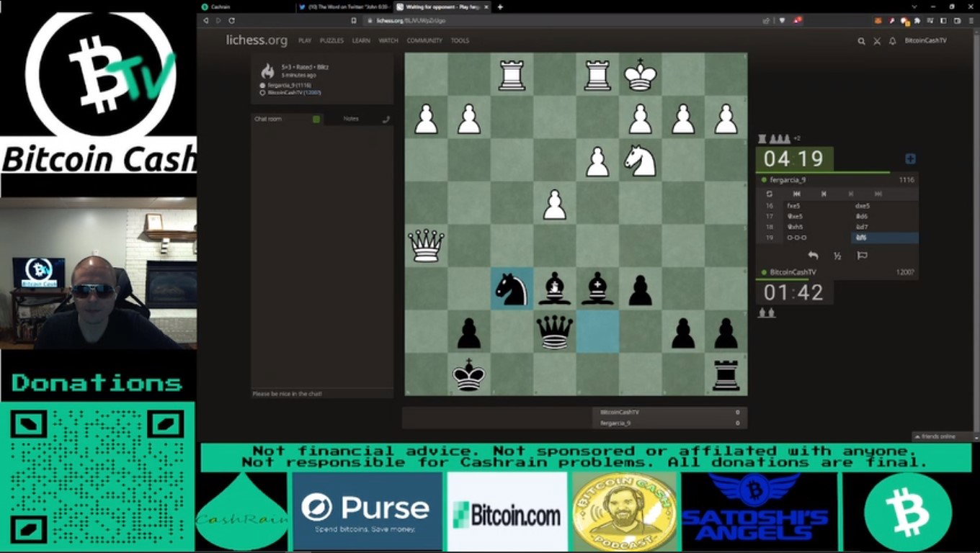Image resolution: width=980 pixels, height=553 pixels.
Task: Toggle the chat room green switch
Action: 316,119
